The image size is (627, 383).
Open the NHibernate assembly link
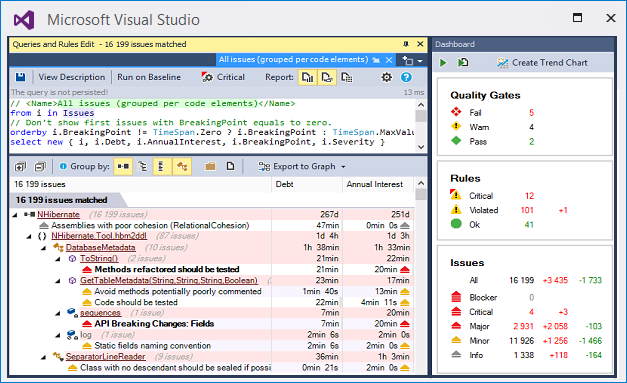(58, 215)
